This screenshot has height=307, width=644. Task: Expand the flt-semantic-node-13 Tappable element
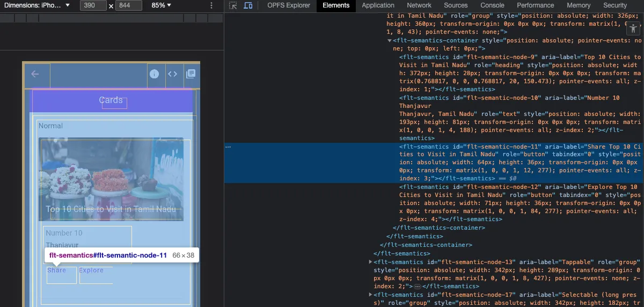[370, 262]
